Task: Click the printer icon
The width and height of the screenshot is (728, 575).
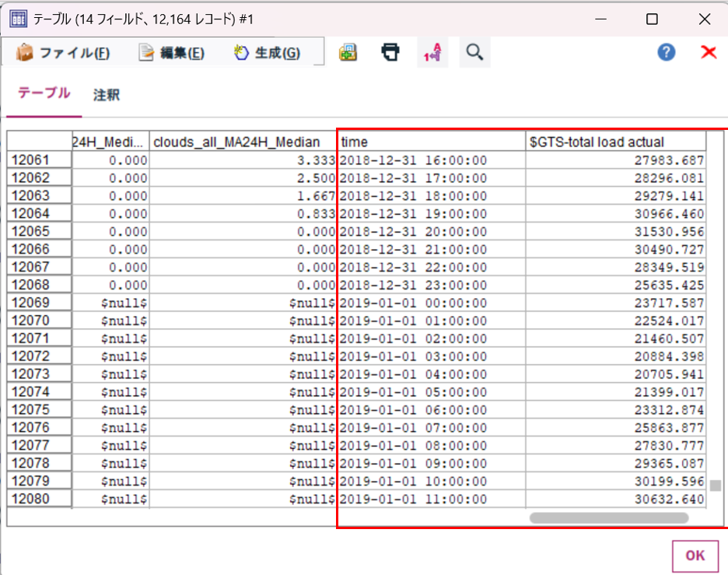Action: coord(390,52)
